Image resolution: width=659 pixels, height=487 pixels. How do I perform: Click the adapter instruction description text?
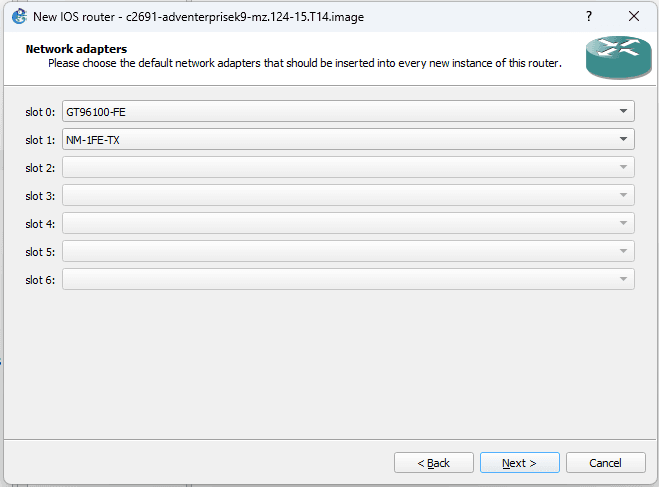click(x=304, y=63)
